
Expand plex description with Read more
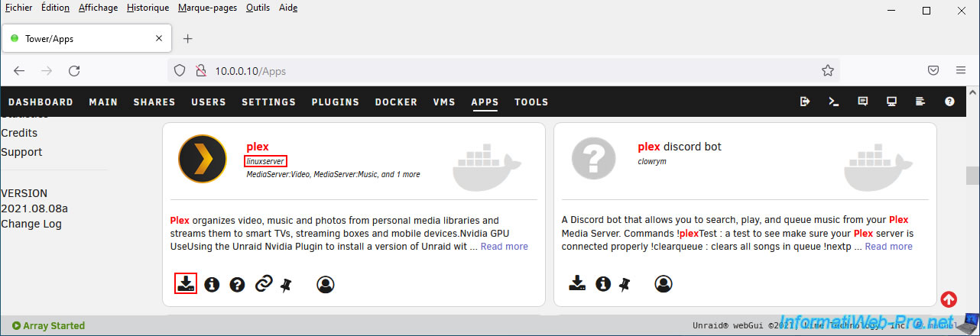(x=504, y=246)
